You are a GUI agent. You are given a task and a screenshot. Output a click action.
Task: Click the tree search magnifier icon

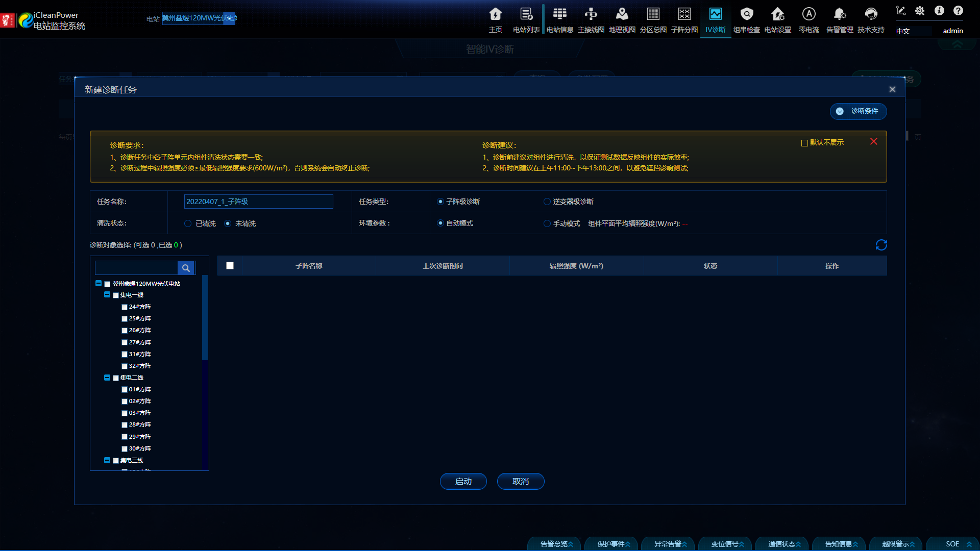[x=186, y=268]
